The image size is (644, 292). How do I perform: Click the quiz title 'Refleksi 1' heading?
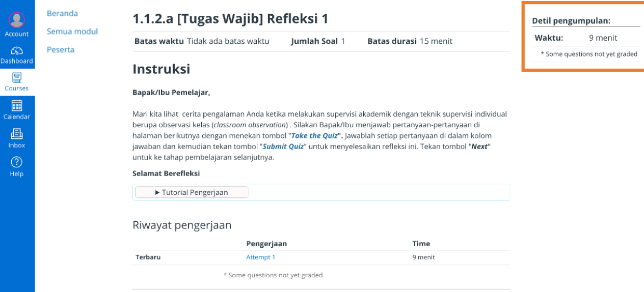pyautogui.click(x=230, y=19)
